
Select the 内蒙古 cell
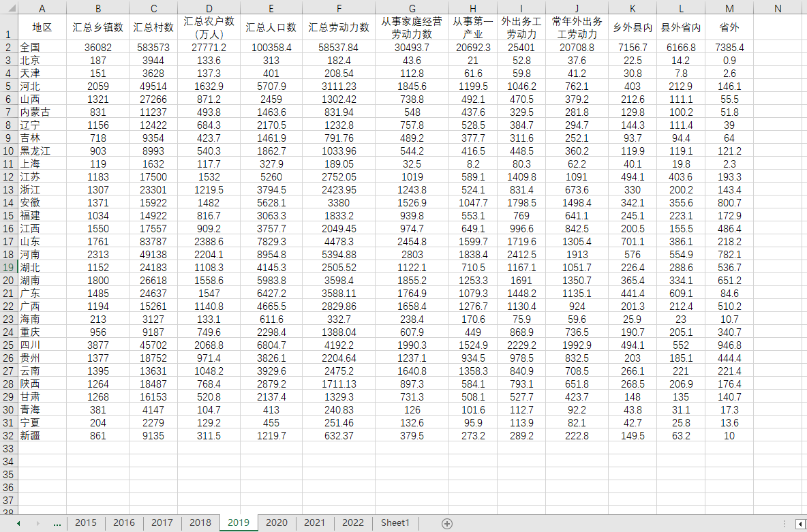42,112
